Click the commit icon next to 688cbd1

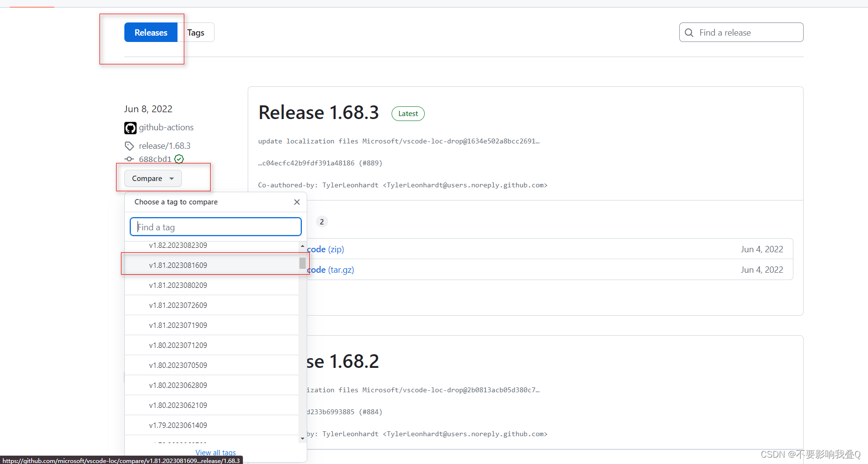point(129,159)
